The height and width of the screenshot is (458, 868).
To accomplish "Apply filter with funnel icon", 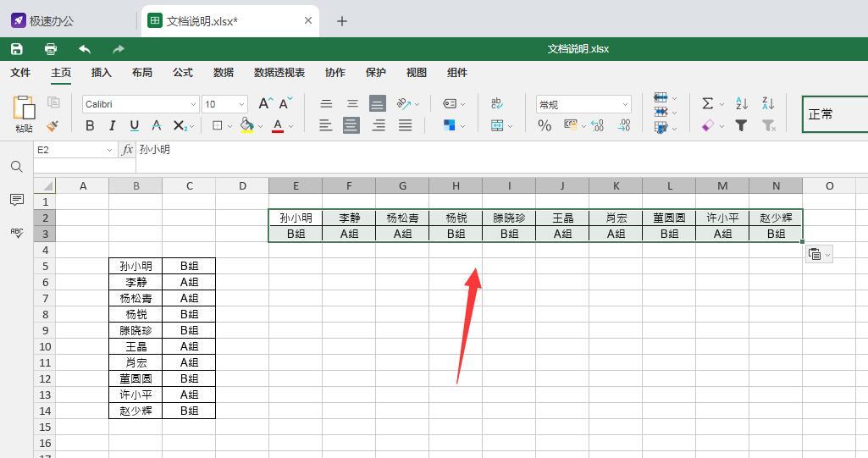I will tap(741, 126).
